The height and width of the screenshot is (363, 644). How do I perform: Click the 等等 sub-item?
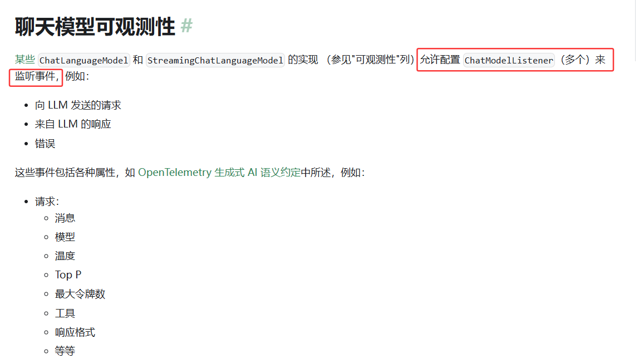coord(65,351)
